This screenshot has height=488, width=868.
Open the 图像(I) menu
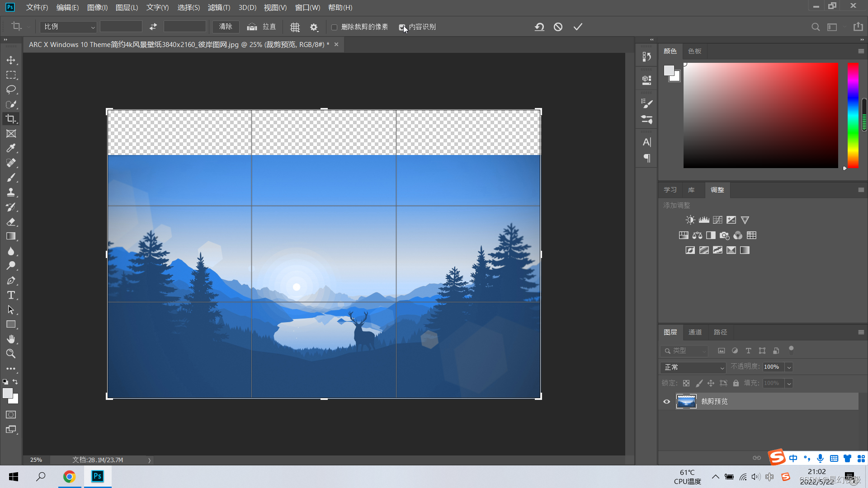pos(97,8)
